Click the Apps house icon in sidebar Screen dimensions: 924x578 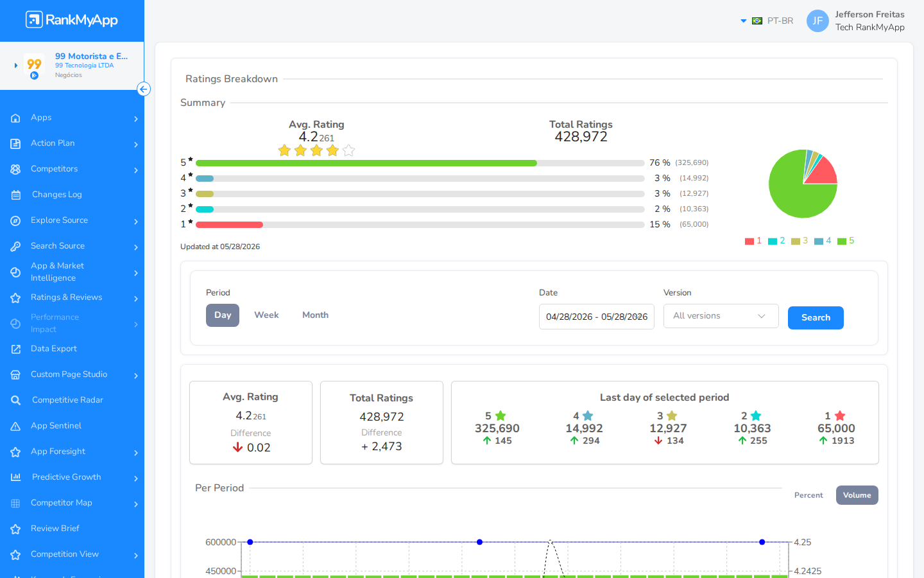pos(15,118)
